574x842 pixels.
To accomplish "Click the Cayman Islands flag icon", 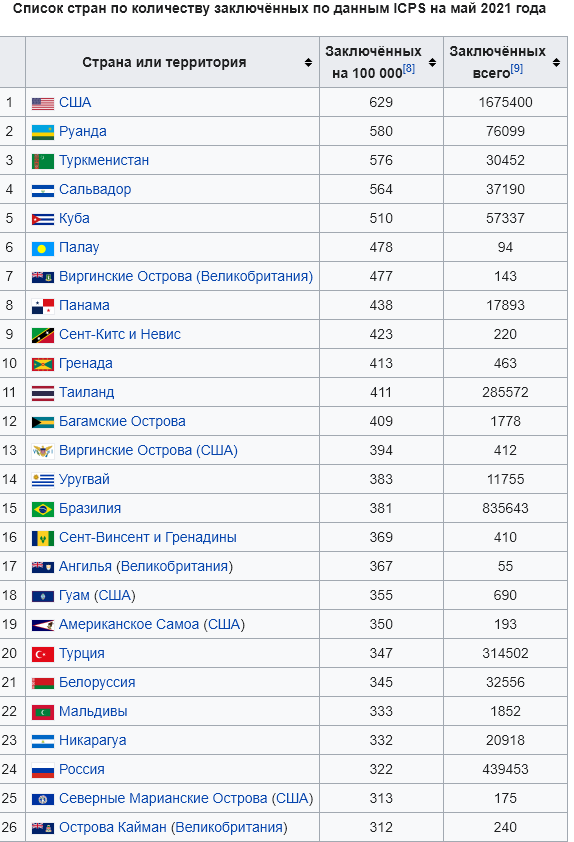I will 43,828.
